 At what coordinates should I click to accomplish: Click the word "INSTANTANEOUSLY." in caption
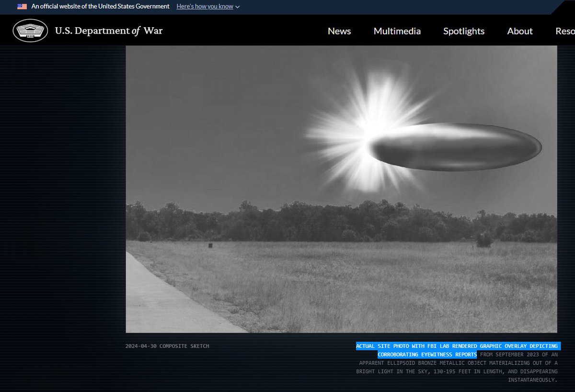pyautogui.click(x=532, y=380)
